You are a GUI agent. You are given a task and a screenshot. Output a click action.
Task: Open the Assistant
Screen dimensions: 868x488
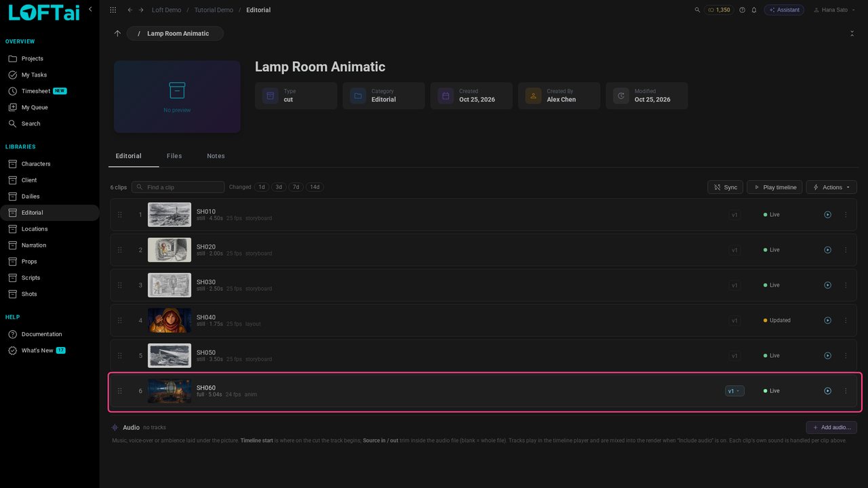pos(784,10)
